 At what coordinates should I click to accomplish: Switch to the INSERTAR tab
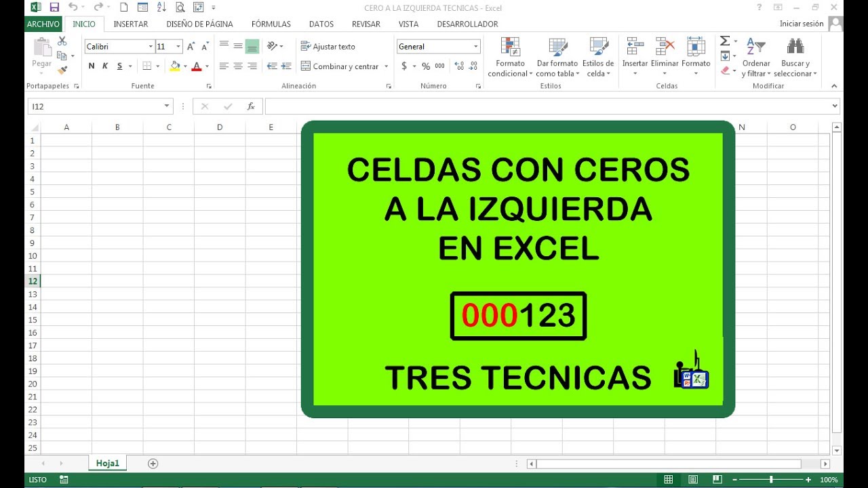pyautogui.click(x=131, y=24)
